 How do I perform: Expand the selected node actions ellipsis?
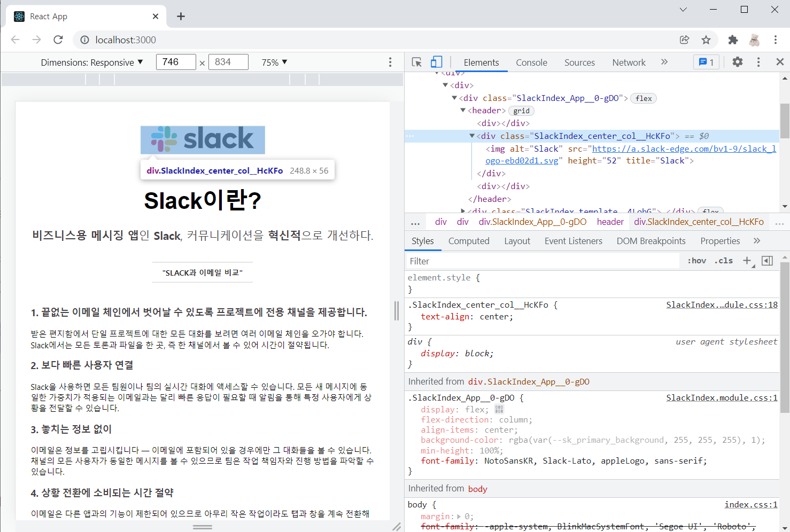tap(410, 136)
